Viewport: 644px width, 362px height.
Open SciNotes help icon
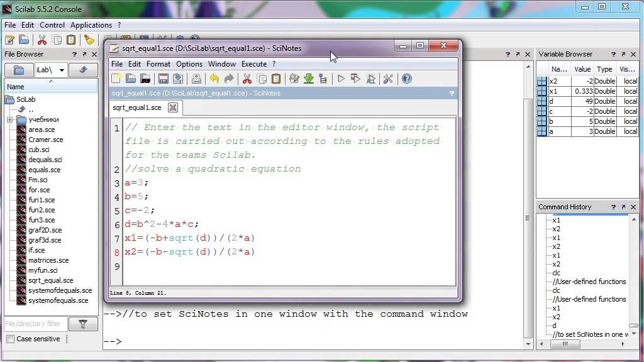(x=407, y=79)
